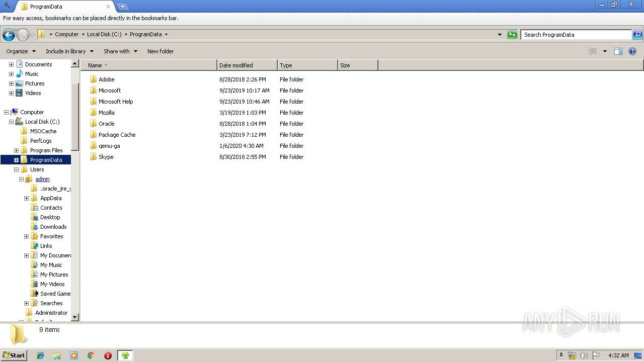Collapse the Users tree node
This screenshot has height=362, width=644.
pyautogui.click(x=16, y=169)
